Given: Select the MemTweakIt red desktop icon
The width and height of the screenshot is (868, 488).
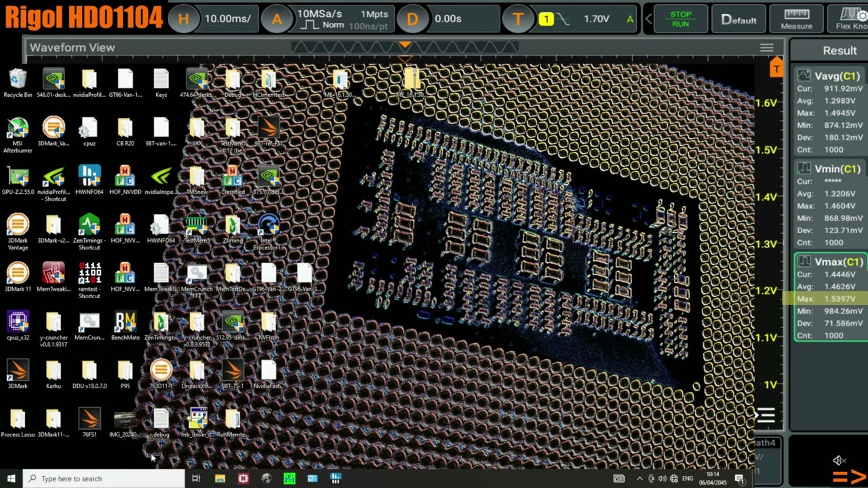Looking at the screenshot, I should pyautogui.click(x=54, y=277).
